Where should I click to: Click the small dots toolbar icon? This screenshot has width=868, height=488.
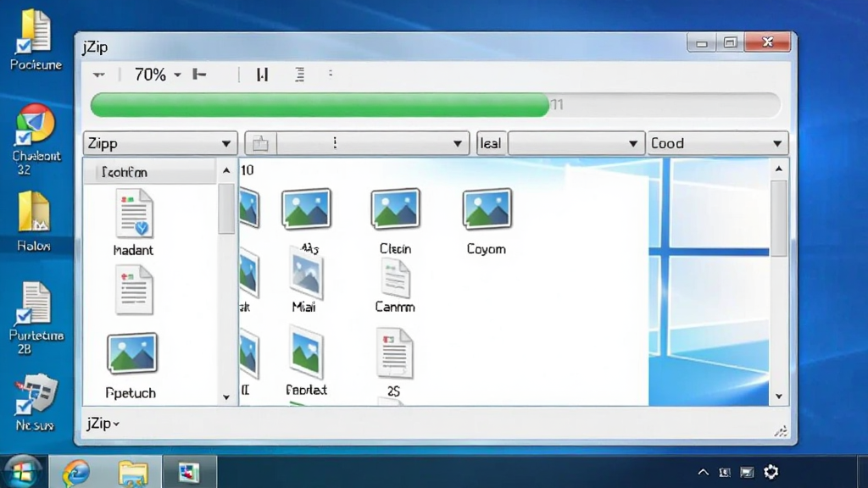[x=331, y=73]
